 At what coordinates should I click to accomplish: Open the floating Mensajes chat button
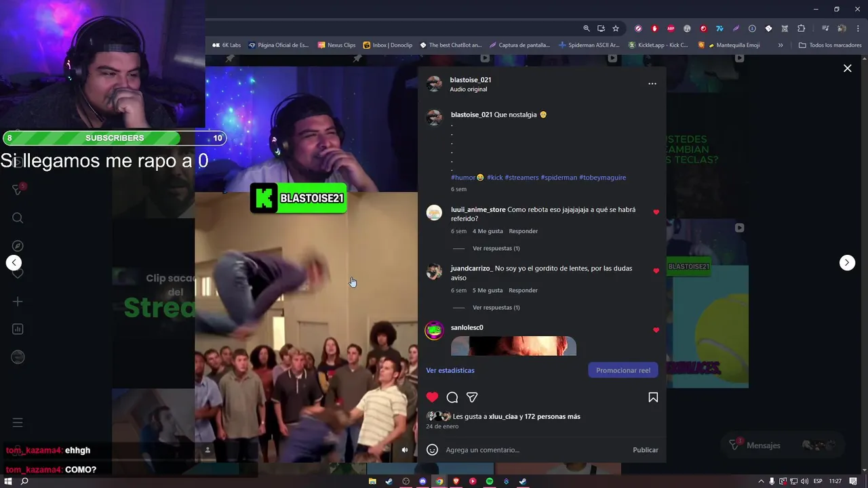pyautogui.click(x=781, y=445)
